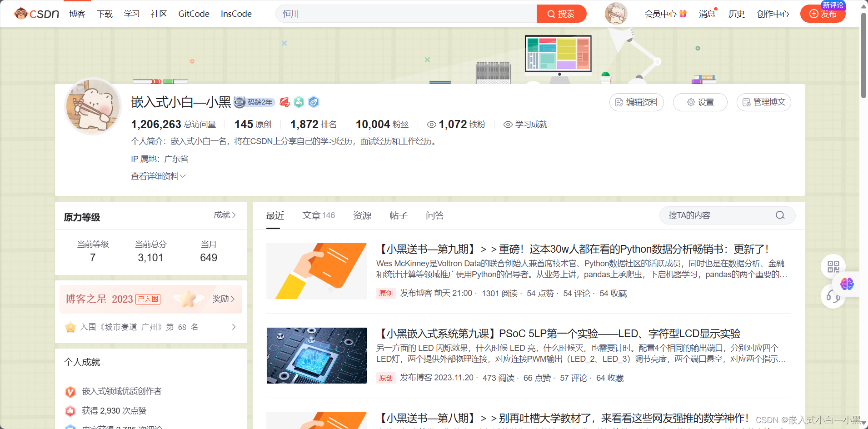
Task: Open the user avatar in top navigation
Action: [616, 14]
